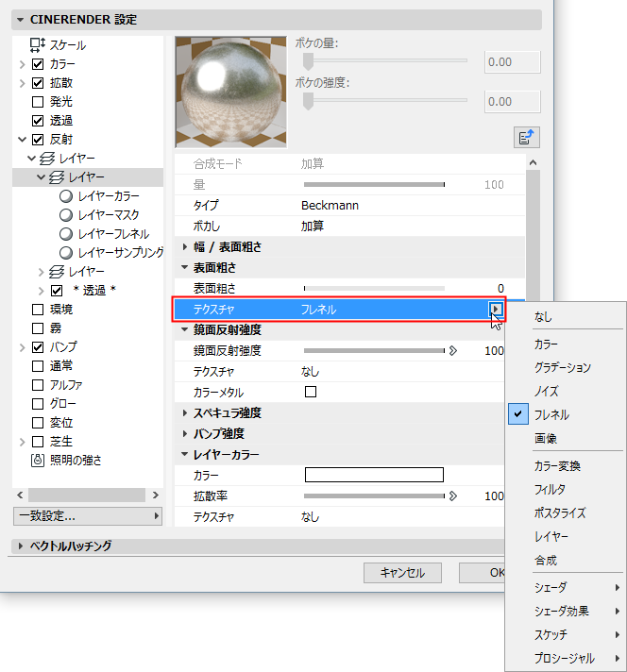Adjust the 鏡面反射強度 slider

click(x=374, y=350)
